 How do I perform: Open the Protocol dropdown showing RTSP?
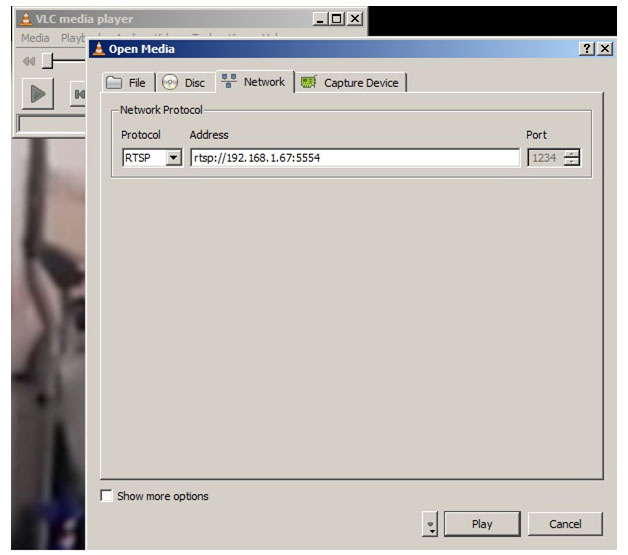click(x=152, y=158)
